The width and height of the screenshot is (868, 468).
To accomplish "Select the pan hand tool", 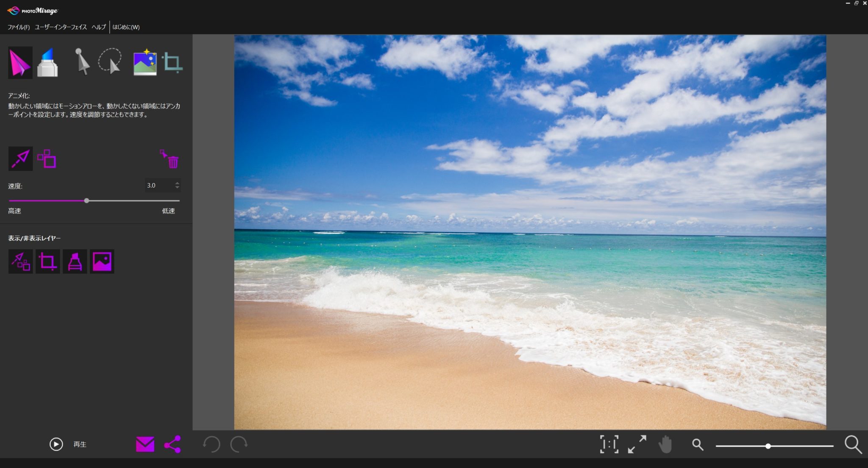I will [665, 444].
